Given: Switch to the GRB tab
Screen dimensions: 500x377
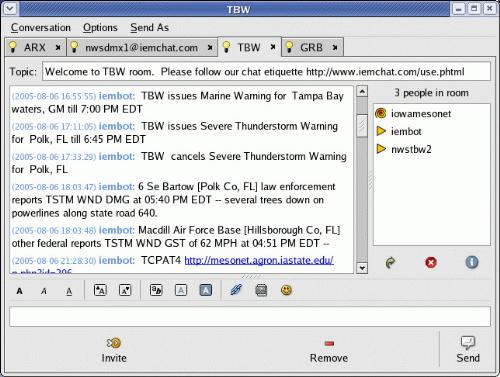Looking at the screenshot, I should point(311,48).
